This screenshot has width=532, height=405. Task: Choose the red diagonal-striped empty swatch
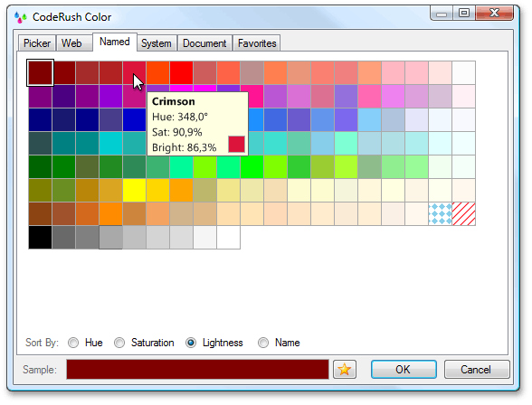[463, 214]
